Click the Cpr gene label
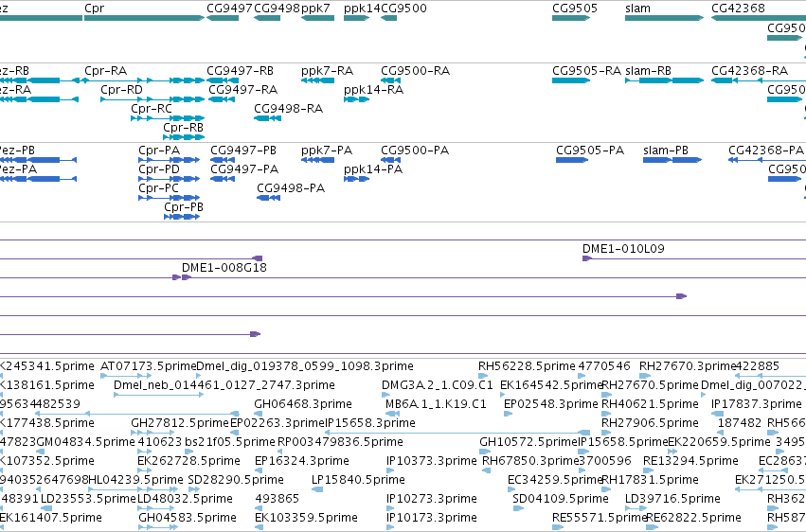 pyautogui.click(x=94, y=9)
